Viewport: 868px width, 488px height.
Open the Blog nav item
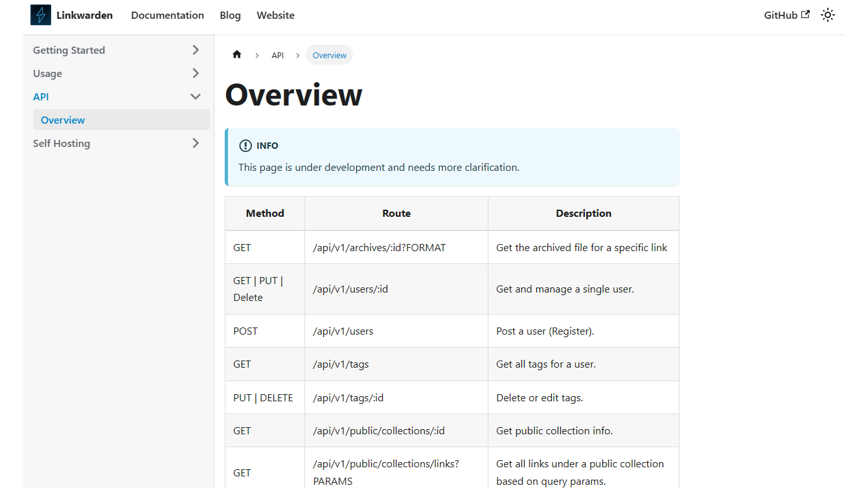click(230, 15)
